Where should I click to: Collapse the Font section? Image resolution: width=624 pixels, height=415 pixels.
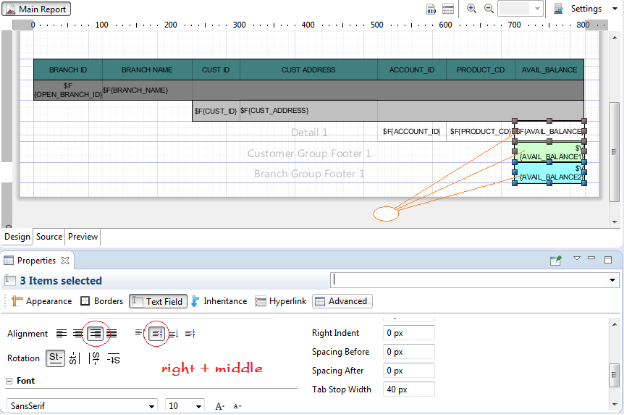10,381
